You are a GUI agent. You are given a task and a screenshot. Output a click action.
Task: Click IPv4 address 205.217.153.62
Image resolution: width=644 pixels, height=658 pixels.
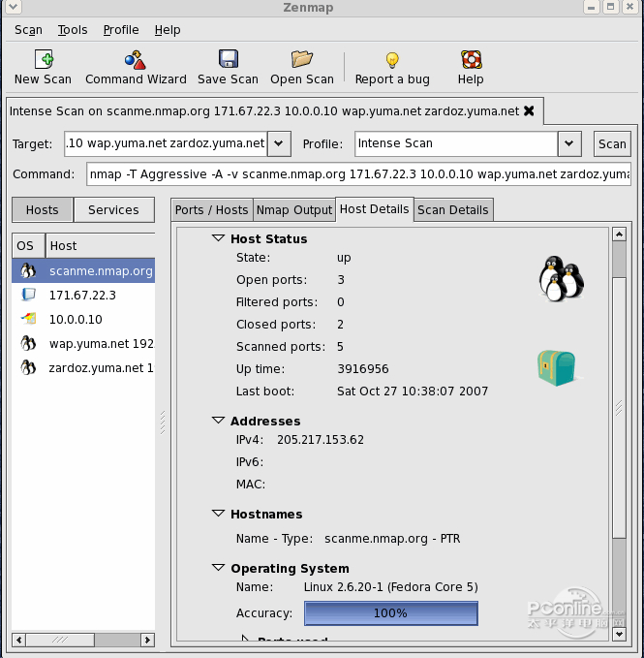tap(321, 439)
